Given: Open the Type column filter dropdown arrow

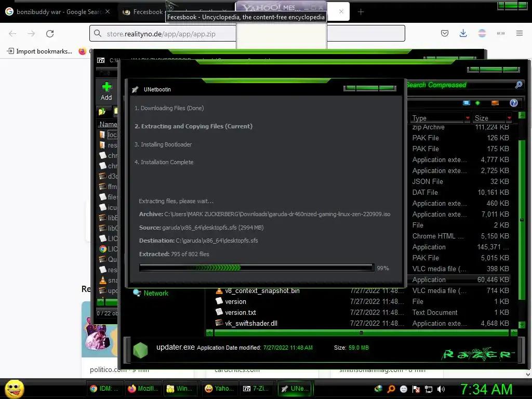Looking at the screenshot, I should pos(468,118).
